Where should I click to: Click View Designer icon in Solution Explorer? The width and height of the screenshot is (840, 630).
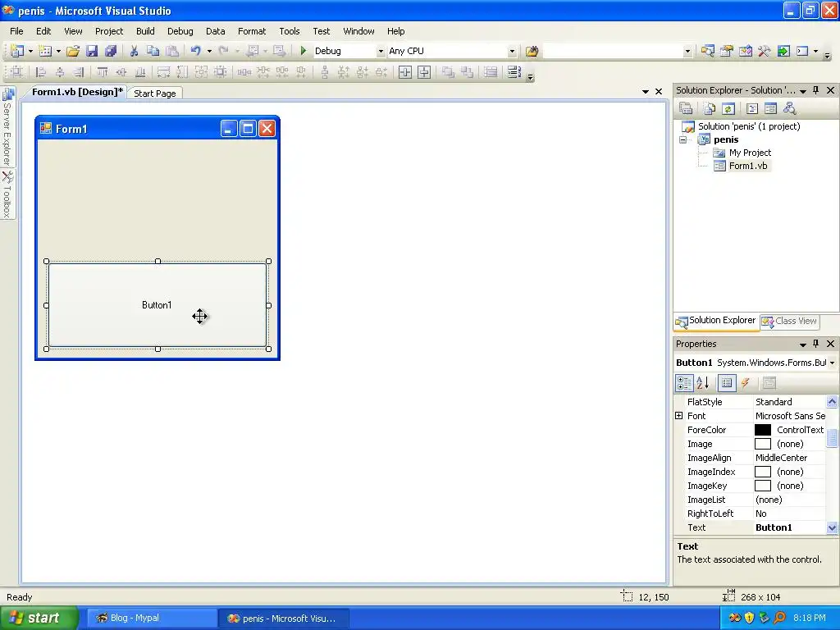click(x=770, y=109)
